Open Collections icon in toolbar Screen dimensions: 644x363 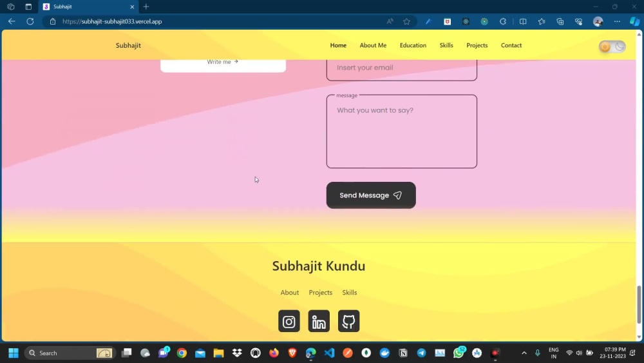click(x=560, y=21)
